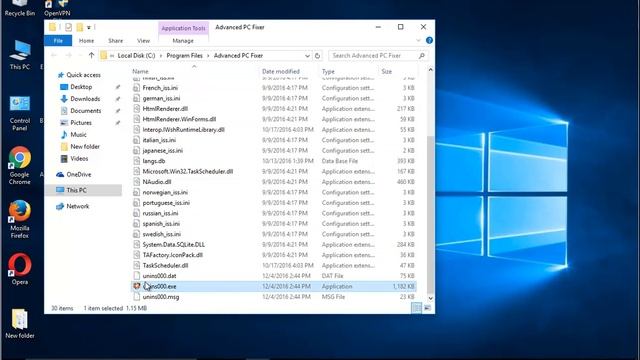Select Music in navigation pane

[x=78, y=134]
